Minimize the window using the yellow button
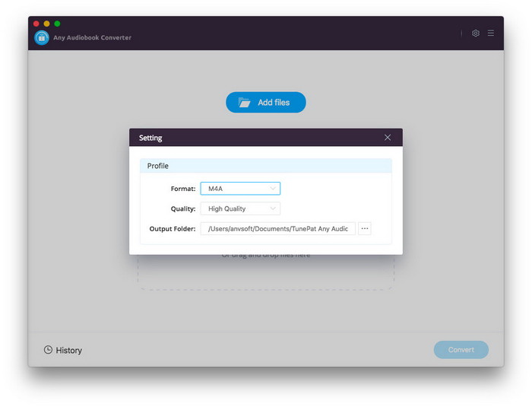 point(46,24)
